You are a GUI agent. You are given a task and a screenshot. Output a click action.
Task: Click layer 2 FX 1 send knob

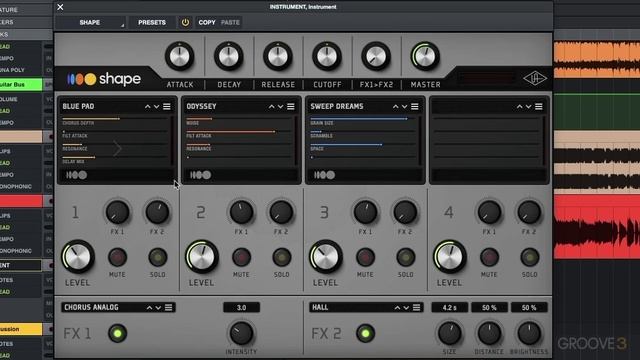pos(241,212)
